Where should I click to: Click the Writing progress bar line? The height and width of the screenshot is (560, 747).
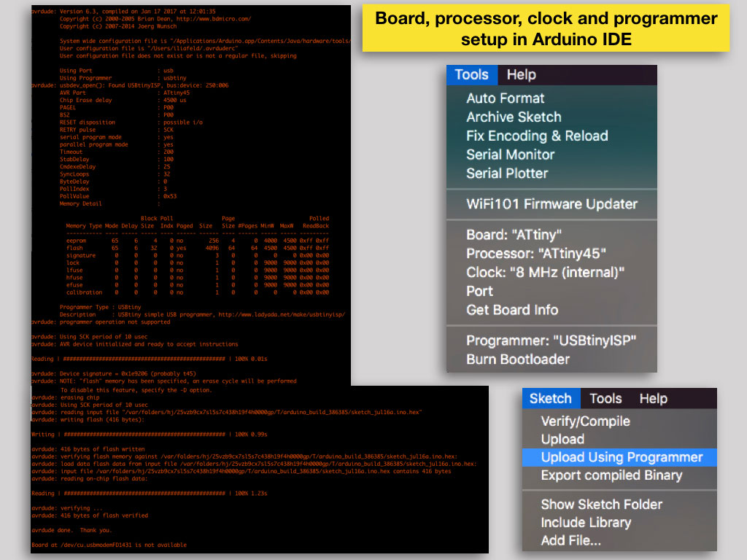(149, 435)
